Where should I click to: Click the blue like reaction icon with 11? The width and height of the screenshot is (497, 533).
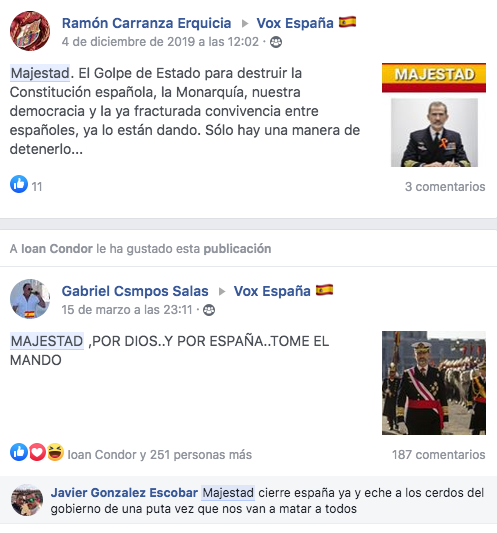click(19, 184)
